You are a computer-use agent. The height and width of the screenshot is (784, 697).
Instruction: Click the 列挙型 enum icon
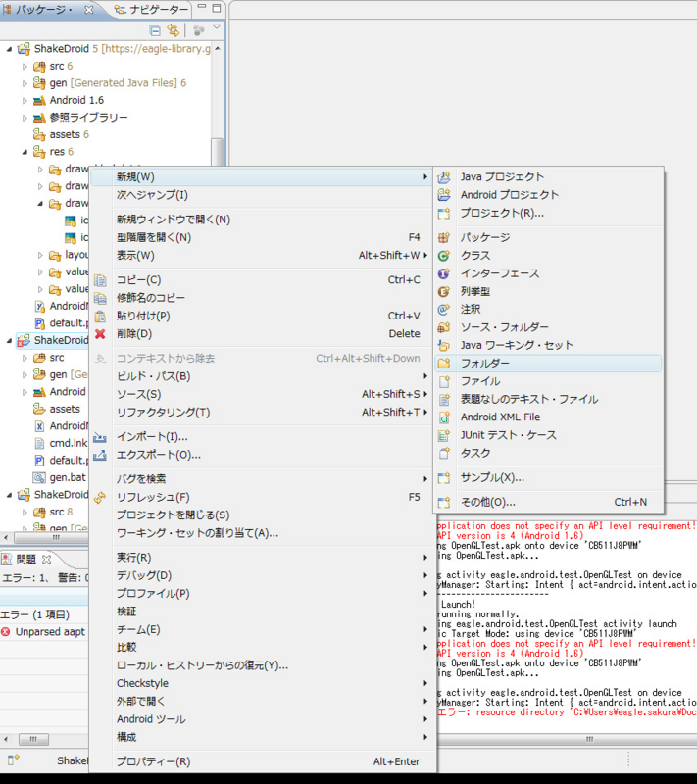coord(443,291)
